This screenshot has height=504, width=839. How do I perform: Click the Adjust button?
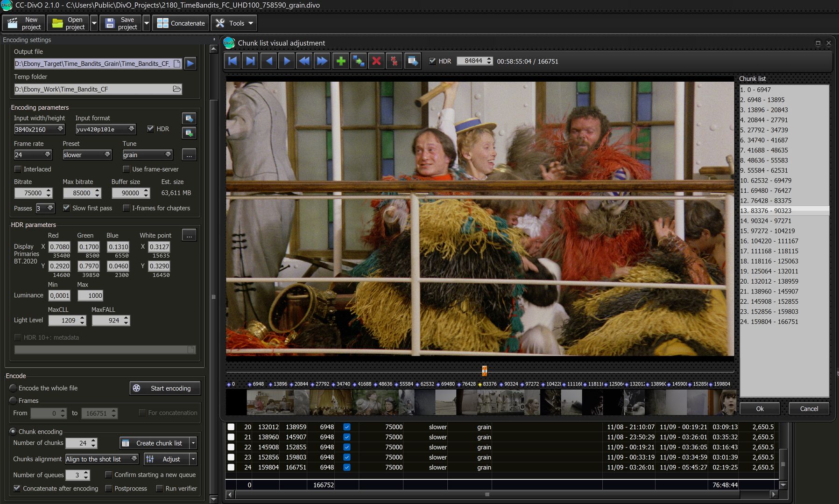[x=167, y=459]
